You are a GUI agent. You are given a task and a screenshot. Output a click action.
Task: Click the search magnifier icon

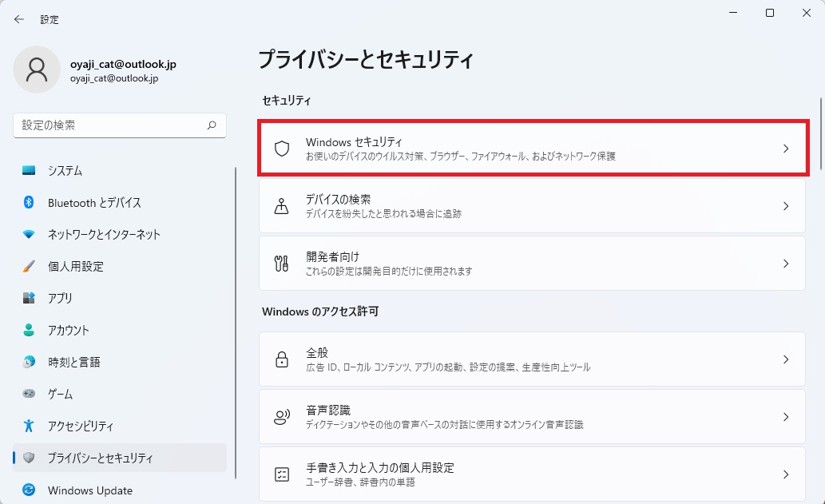pyautogui.click(x=212, y=125)
